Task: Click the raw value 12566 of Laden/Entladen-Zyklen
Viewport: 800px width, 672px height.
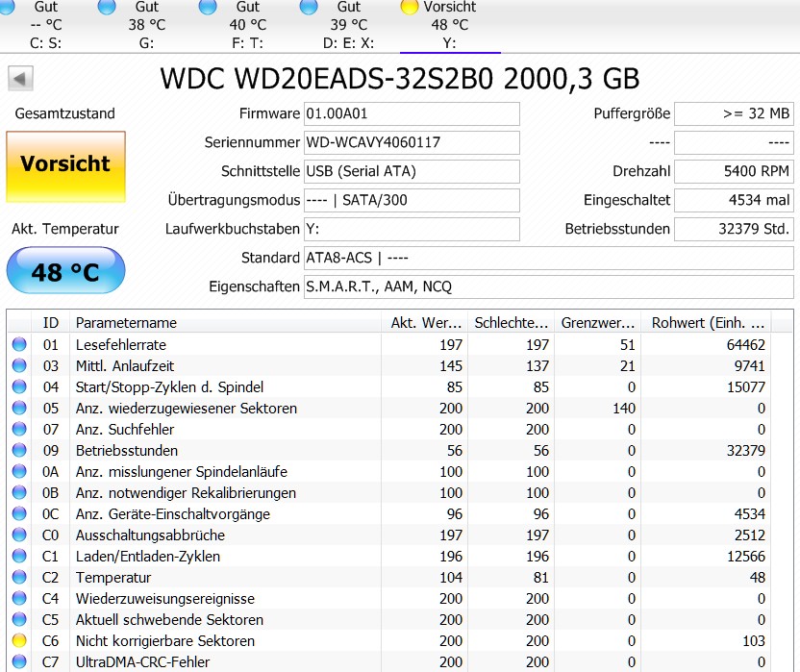Action: 746,557
